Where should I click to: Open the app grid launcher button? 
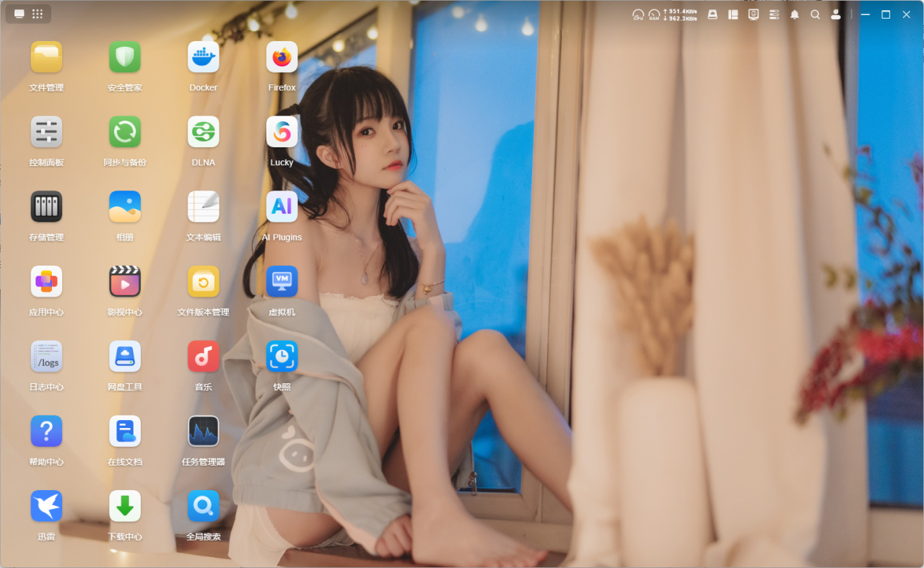(38, 14)
